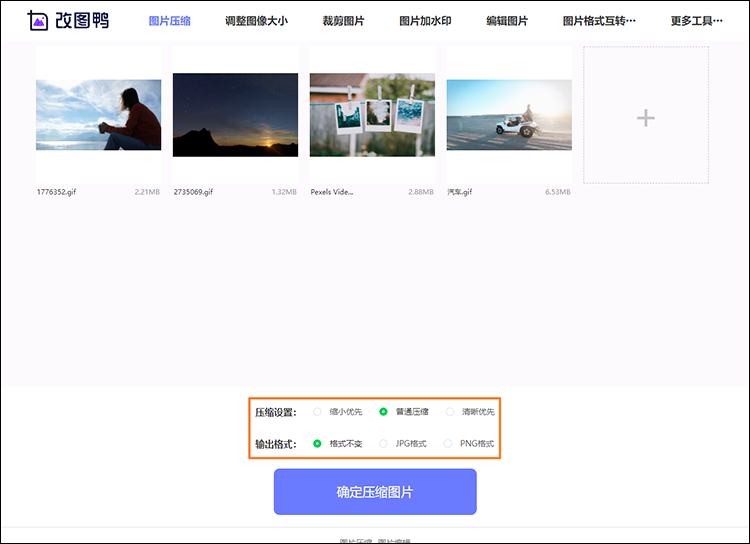Select 格式不变 as output format
This screenshot has height=544, width=750.
tap(318, 443)
